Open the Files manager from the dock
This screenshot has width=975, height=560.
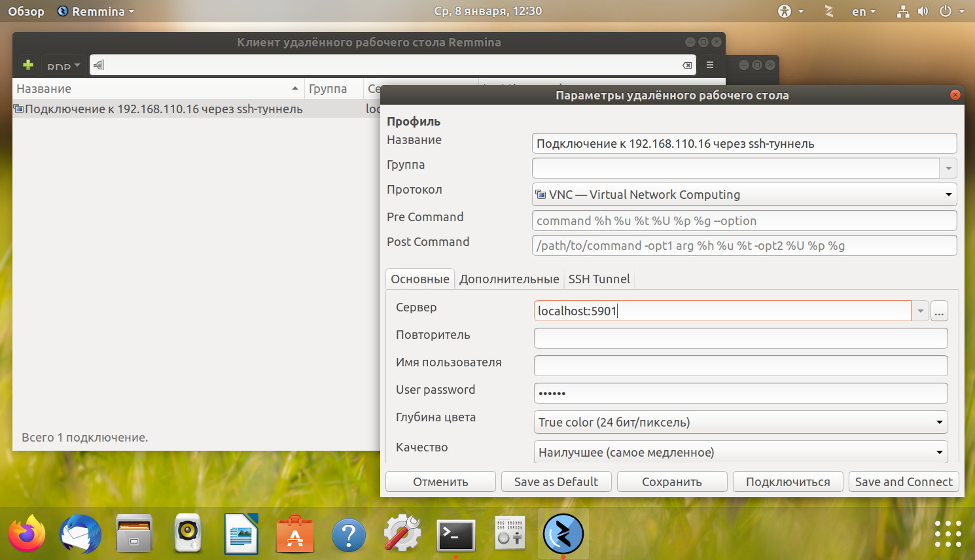click(134, 534)
